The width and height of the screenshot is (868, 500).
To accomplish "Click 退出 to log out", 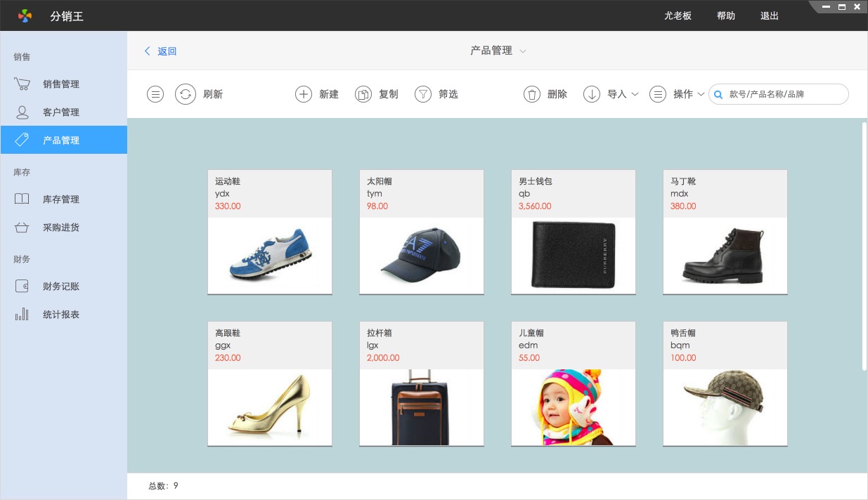I will [x=770, y=15].
